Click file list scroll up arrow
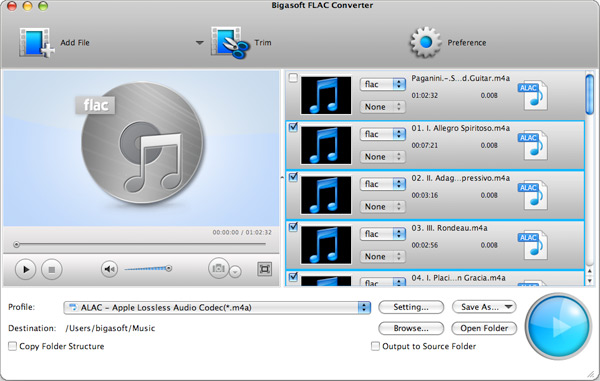 point(590,271)
